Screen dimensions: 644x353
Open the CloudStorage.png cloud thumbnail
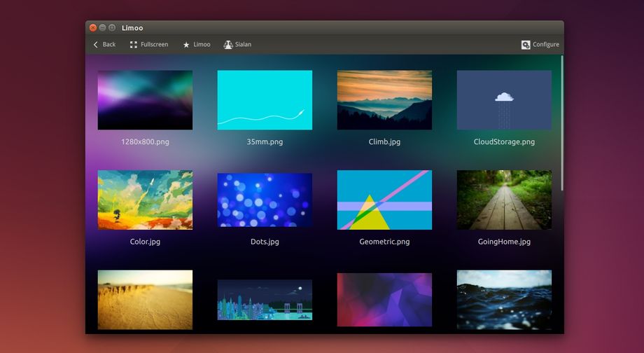505,100
